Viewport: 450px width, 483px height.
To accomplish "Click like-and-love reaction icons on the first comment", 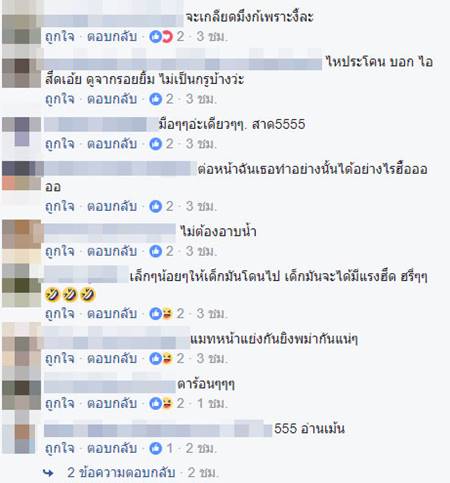I will [161, 36].
